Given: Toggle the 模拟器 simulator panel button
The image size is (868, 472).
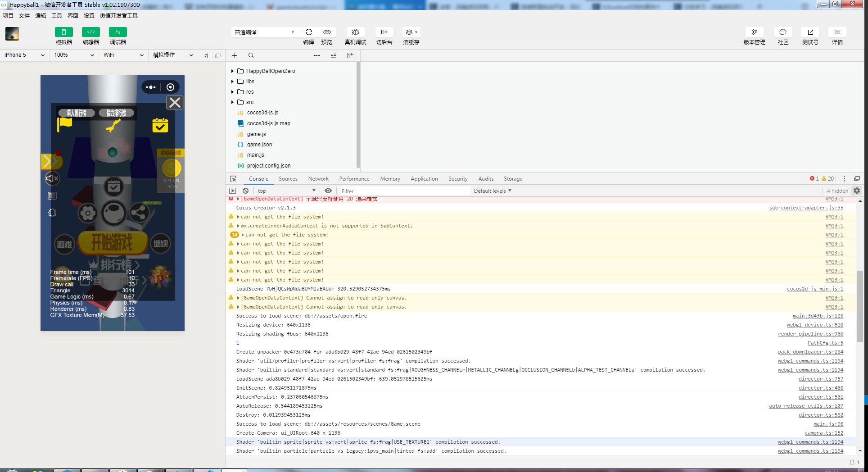Looking at the screenshot, I should coord(64,32).
